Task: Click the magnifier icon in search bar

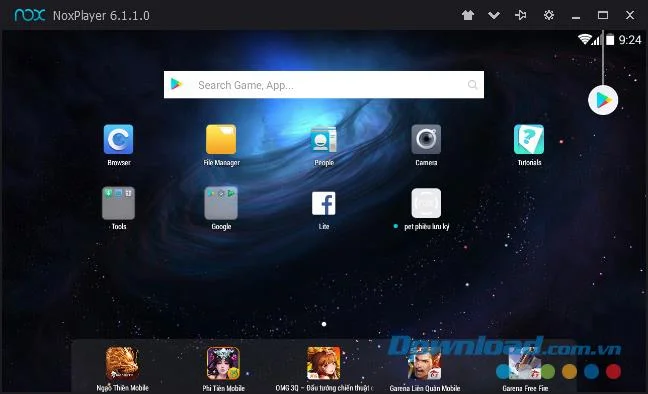Action: tap(472, 85)
